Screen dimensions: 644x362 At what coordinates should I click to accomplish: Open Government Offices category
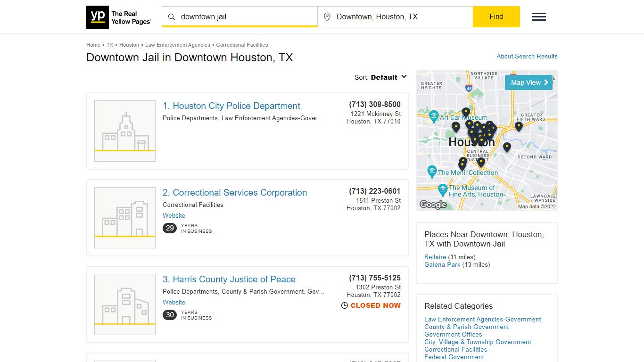point(453,334)
